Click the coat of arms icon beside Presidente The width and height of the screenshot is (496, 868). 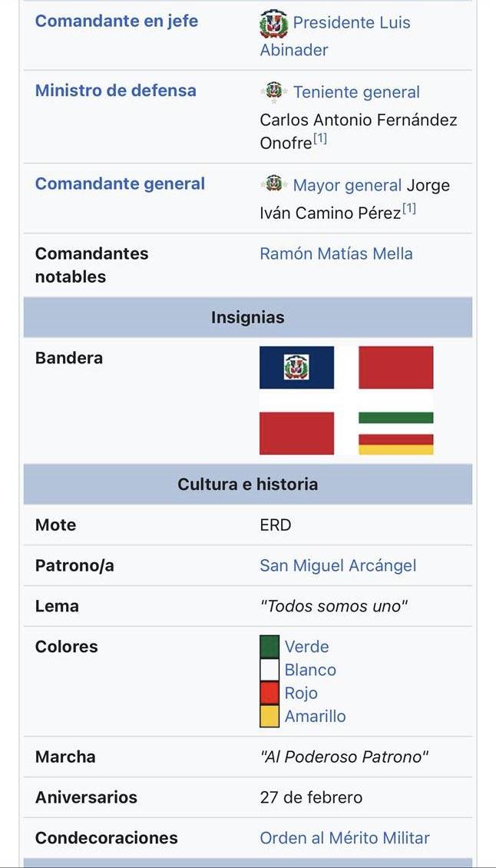tap(273, 23)
